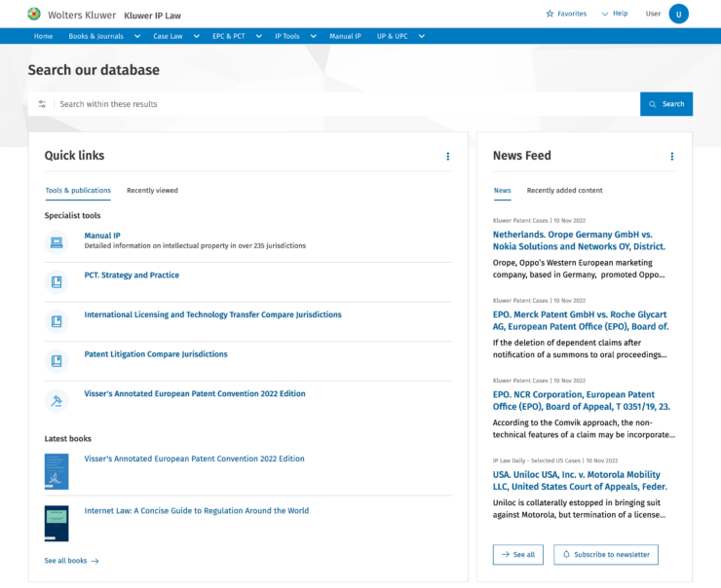721x588 pixels.
Task: Click the Search within these results field
Action: (x=347, y=104)
